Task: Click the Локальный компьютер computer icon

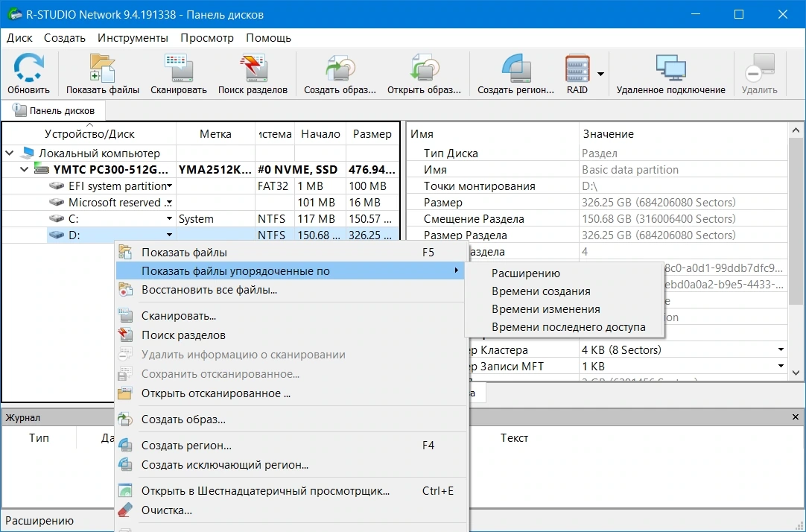Action: [x=28, y=153]
